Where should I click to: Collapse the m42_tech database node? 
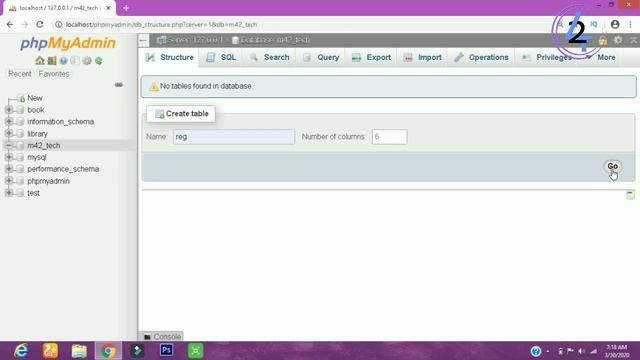[9, 145]
